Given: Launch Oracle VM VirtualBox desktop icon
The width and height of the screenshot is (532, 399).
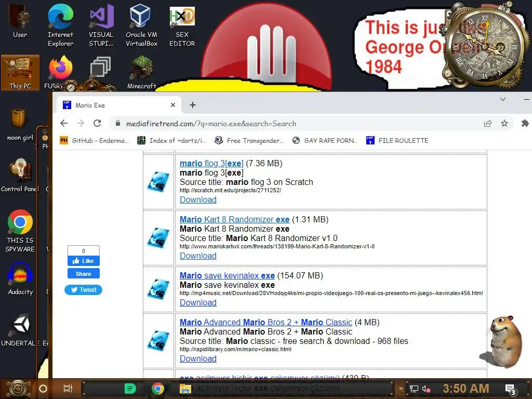Looking at the screenshot, I should (141, 25).
